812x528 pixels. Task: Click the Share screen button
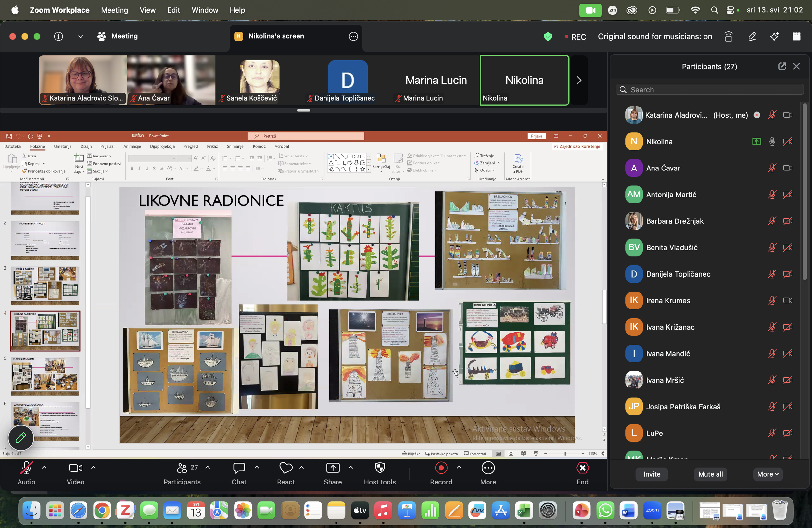pyautogui.click(x=333, y=473)
